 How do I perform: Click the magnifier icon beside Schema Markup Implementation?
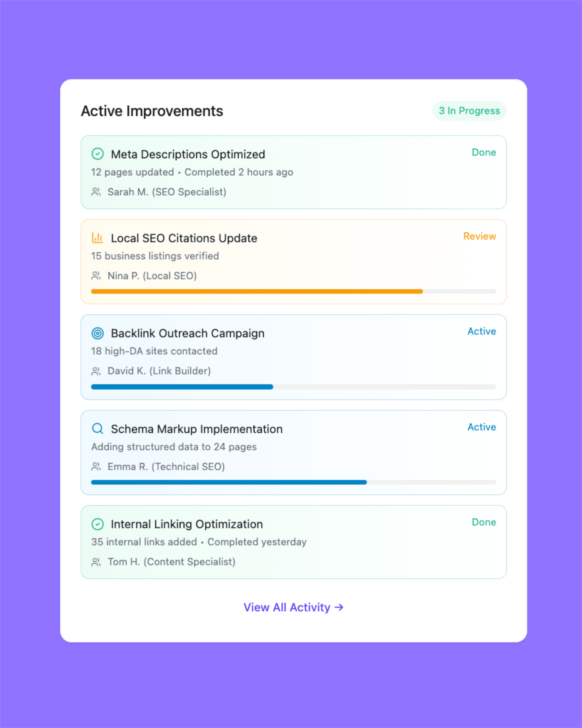tap(97, 429)
